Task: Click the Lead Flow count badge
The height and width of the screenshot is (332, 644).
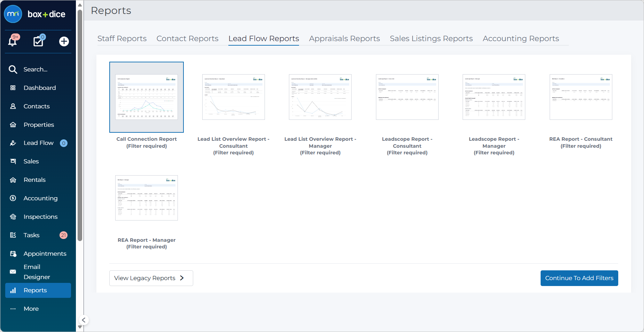Action: click(64, 143)
